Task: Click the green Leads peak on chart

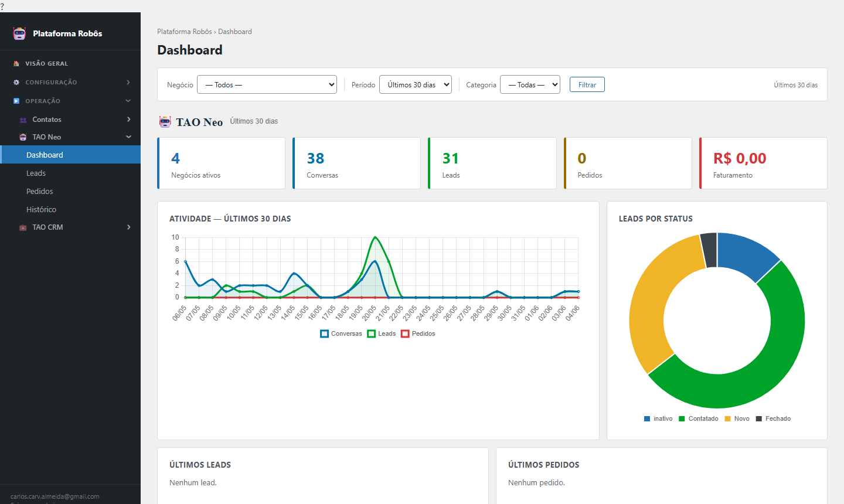Action: [375, 237]
